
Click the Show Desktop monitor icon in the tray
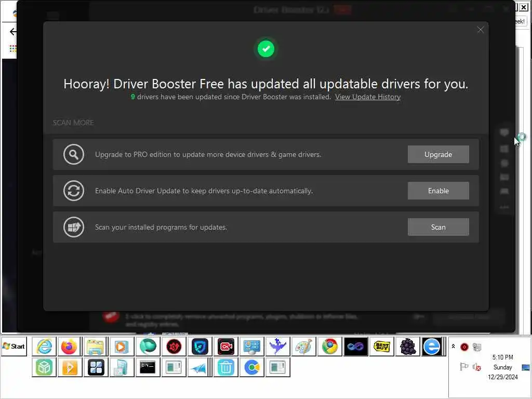tap(526, 367)
